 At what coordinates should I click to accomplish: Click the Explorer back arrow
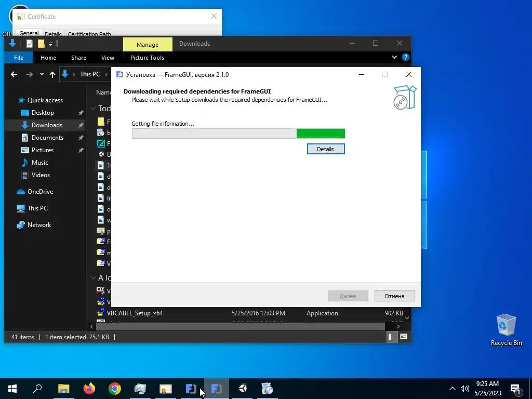14,74
